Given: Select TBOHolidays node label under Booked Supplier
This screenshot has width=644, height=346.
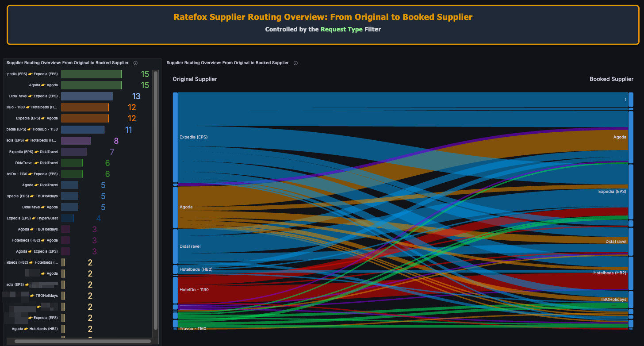Looking at the screenshot, I should tap(613, 300).
